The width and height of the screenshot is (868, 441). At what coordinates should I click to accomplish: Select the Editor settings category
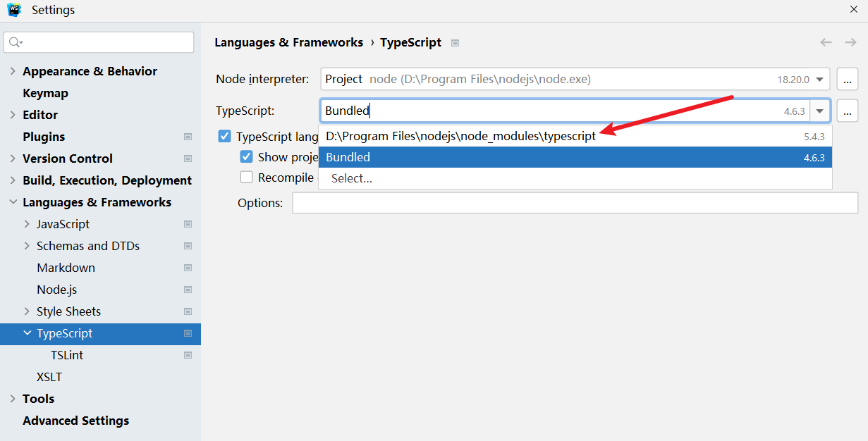(40, 115)
